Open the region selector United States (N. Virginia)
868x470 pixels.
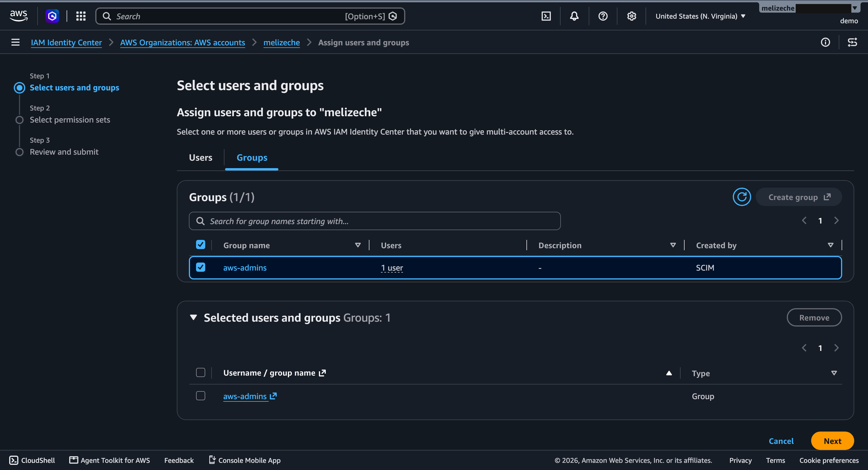[x=700, y=16]
